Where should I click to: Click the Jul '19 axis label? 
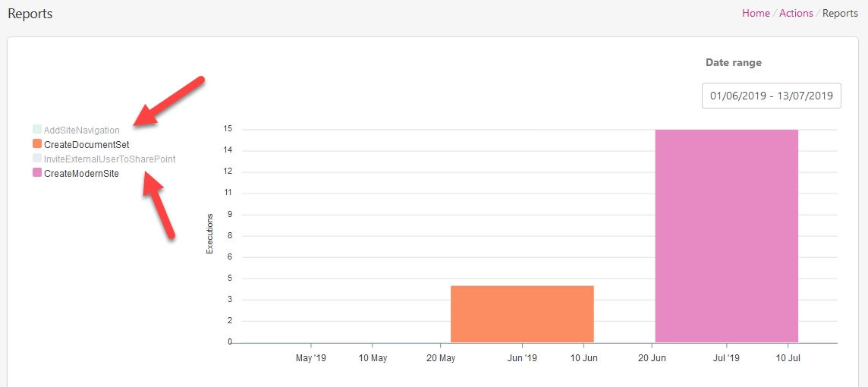point(726,358)
